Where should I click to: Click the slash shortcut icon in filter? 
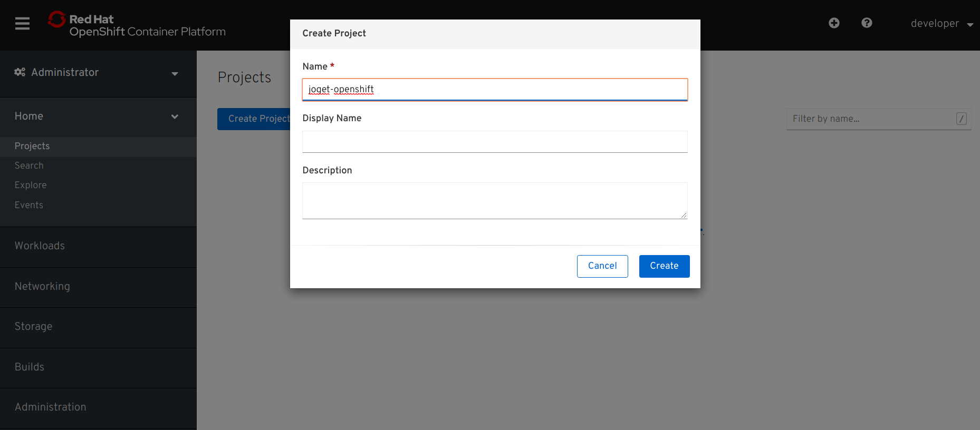961,119
